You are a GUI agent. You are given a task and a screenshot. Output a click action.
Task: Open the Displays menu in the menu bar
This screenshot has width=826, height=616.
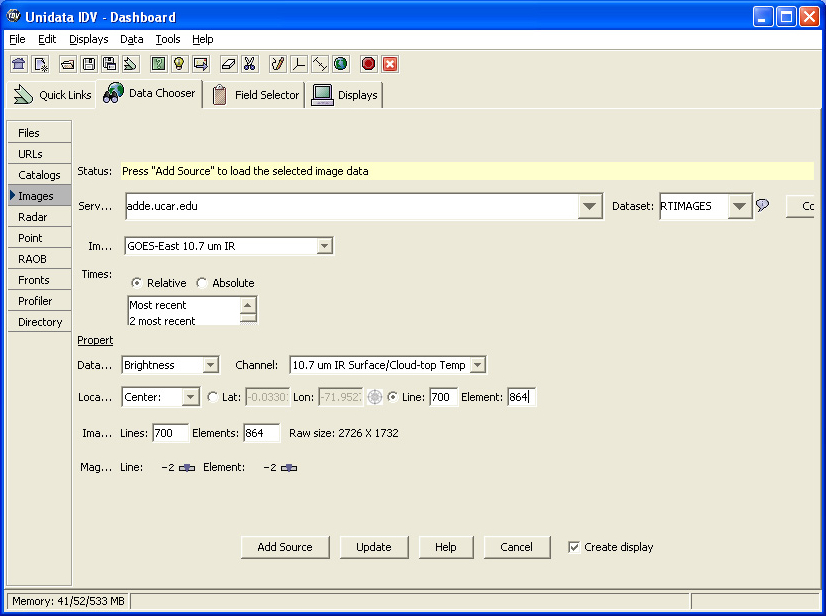tap(88, 39)
